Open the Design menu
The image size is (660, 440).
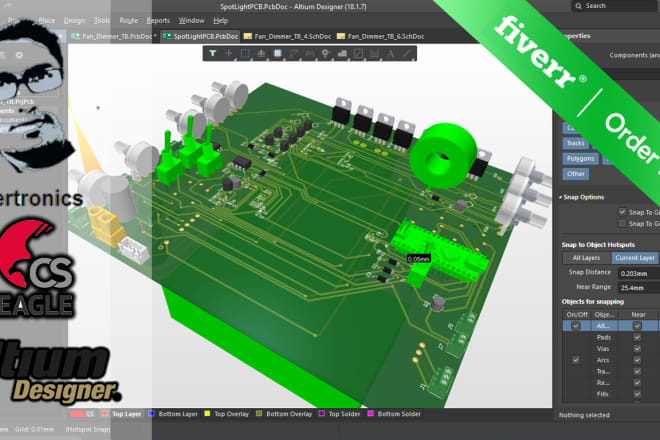(74, 20)
